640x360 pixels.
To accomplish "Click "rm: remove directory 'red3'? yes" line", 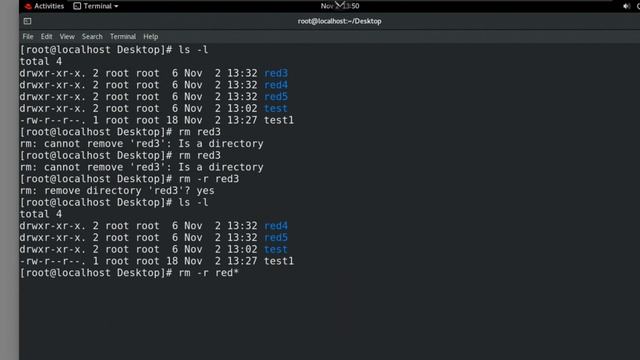I will 117,191.
